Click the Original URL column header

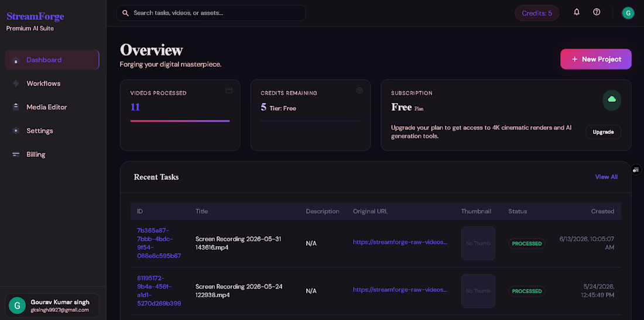371,211
